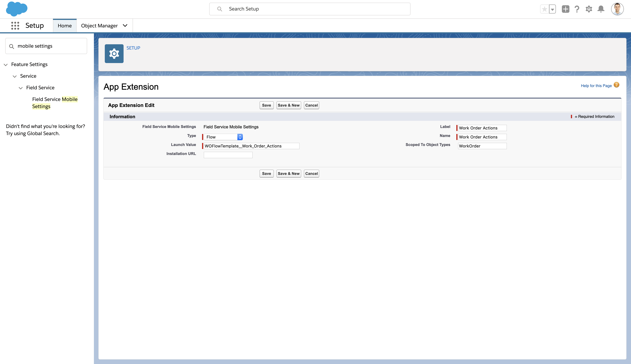
Task: Click the '= Required Information' legend text
Action: [594, 117]
